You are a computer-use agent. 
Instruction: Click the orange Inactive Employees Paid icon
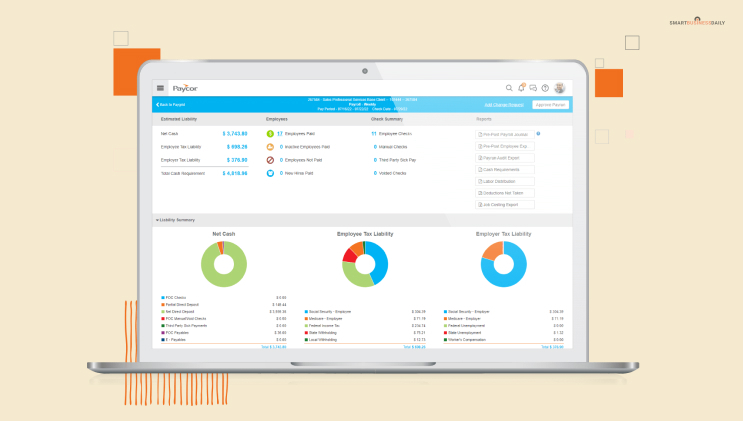(270, 147)
